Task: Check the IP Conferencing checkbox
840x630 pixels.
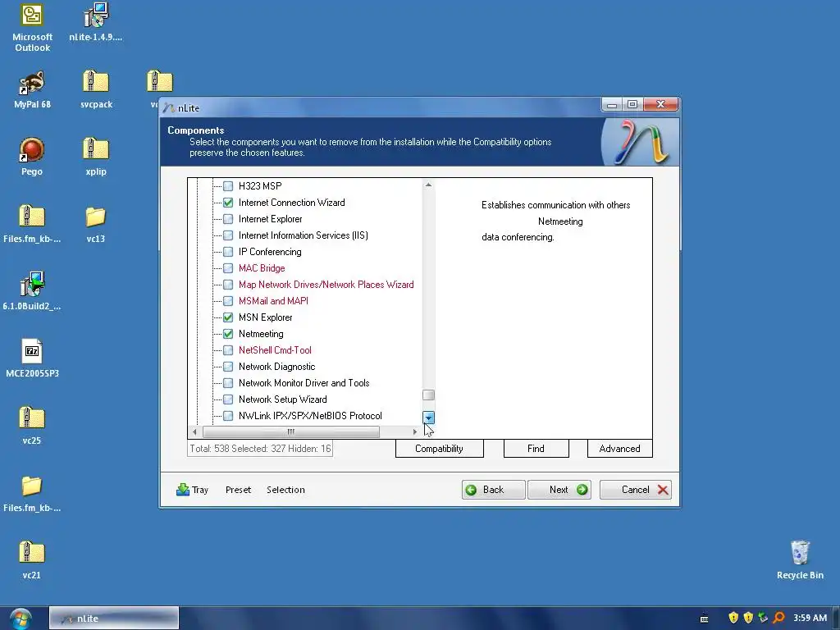Action: tap(228, 252)
